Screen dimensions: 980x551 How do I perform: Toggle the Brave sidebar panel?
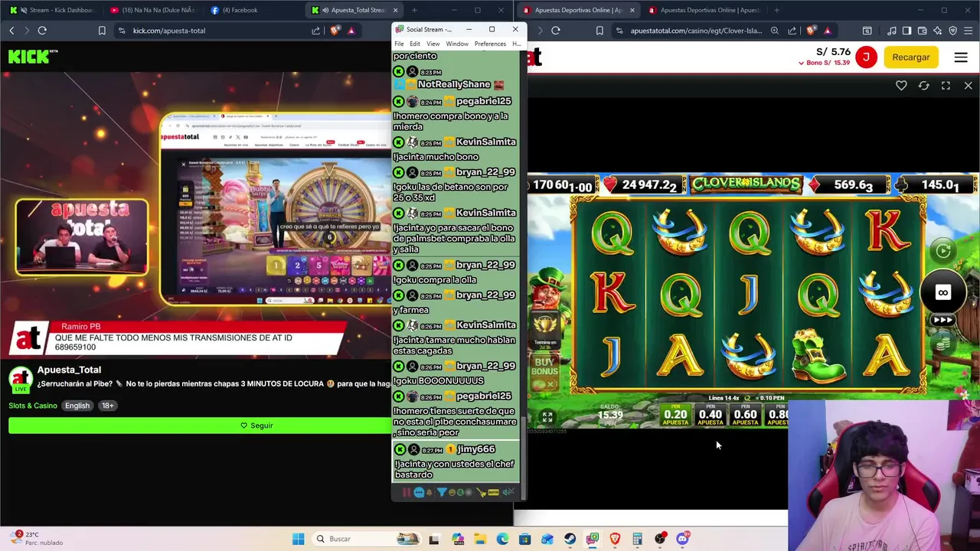click(x=906, y=31)
